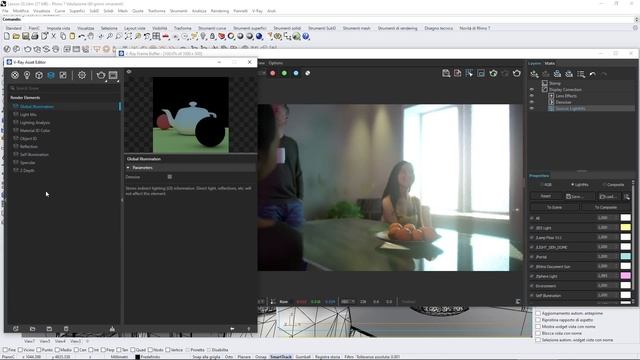Check Aggiornamento autom. anteprime option
The width and height of the screenshot is (640, 360).
538,313
